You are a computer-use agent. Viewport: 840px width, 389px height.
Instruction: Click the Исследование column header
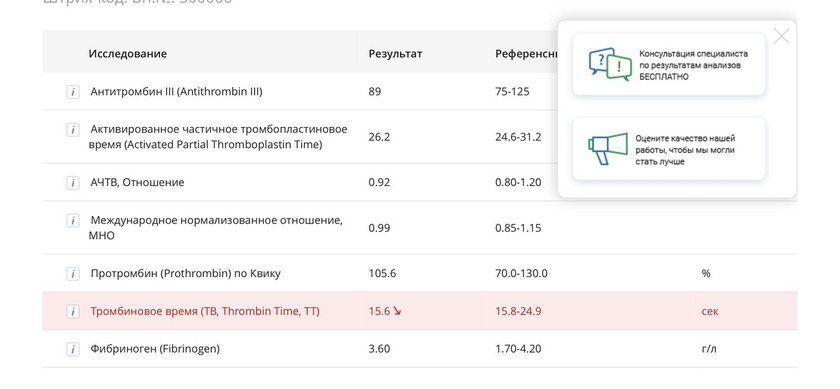pos(128,54)
